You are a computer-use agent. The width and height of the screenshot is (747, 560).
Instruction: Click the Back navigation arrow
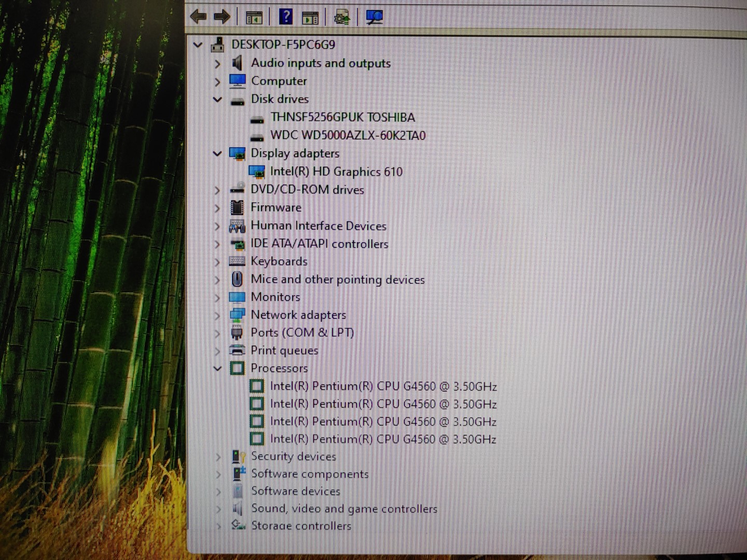(x=198, y=17)
